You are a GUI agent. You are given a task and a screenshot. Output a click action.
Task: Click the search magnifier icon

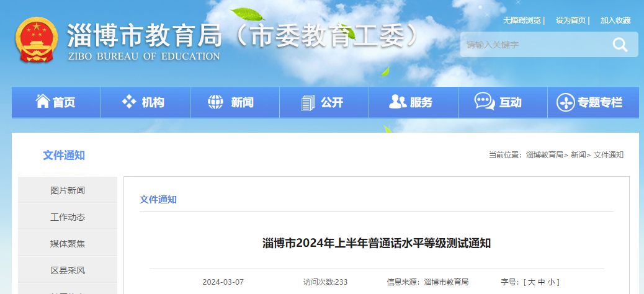click(620, 44)
